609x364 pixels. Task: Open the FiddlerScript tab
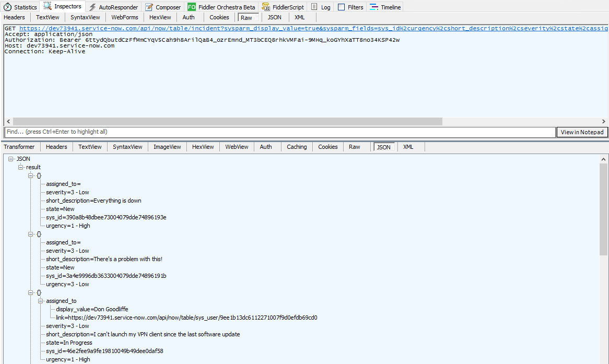click(x=283, y=7)
